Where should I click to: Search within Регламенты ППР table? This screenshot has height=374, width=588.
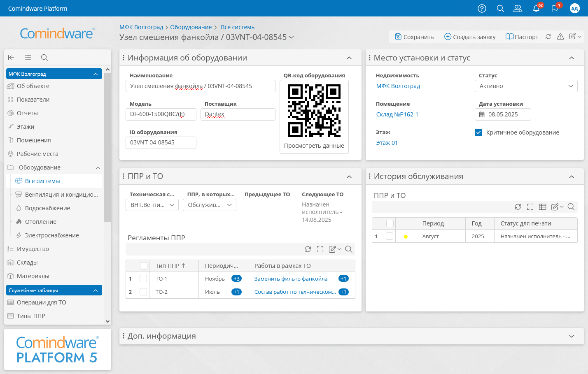coord(348,249)
